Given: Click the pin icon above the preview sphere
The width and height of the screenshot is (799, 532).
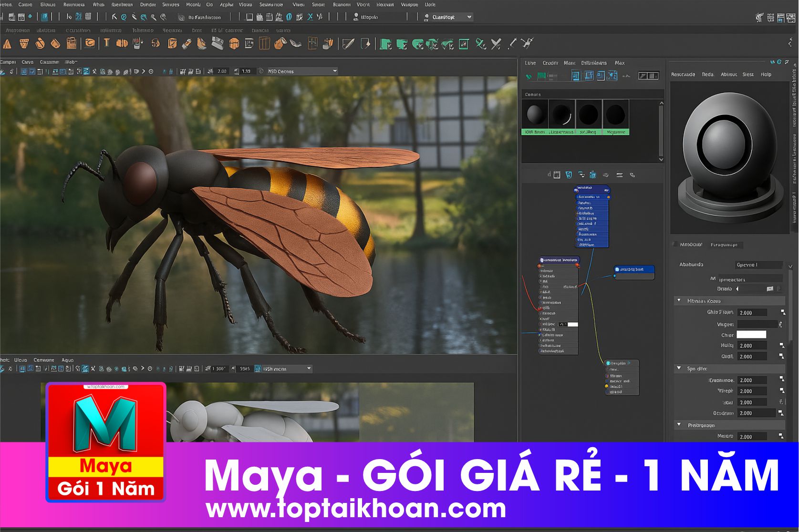Looking at the screenshot, I should pyautogui.click(x=787, y=62).
